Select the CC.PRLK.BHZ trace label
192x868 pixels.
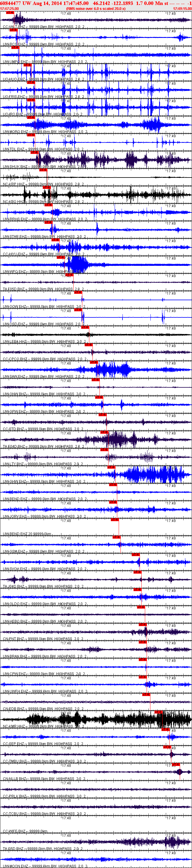[45, 797]
